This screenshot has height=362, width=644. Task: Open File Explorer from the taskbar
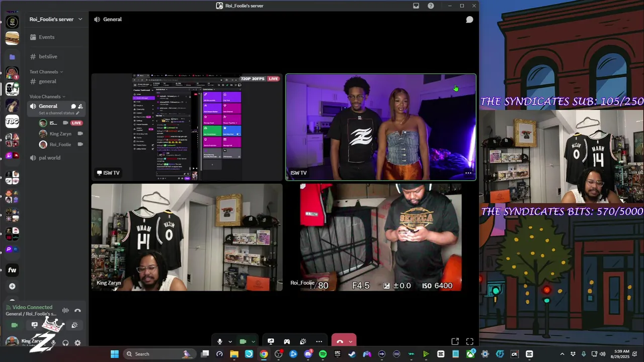[234, 354]
